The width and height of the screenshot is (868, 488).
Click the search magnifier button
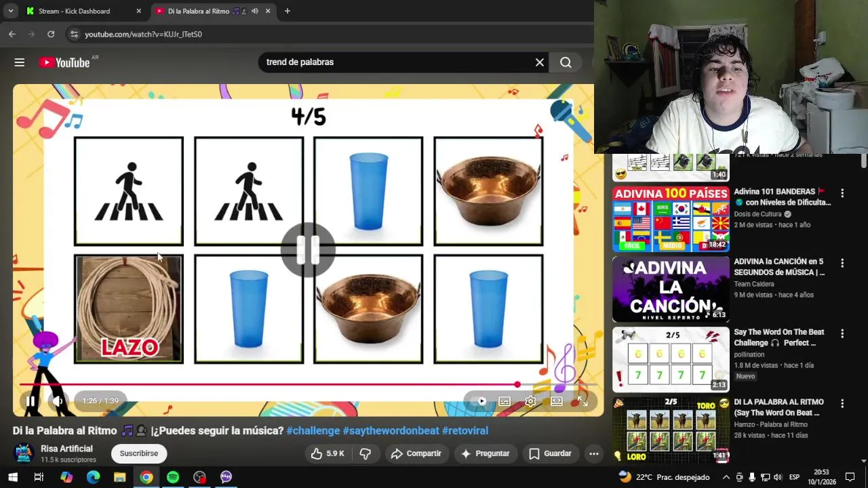coord(566,62)
